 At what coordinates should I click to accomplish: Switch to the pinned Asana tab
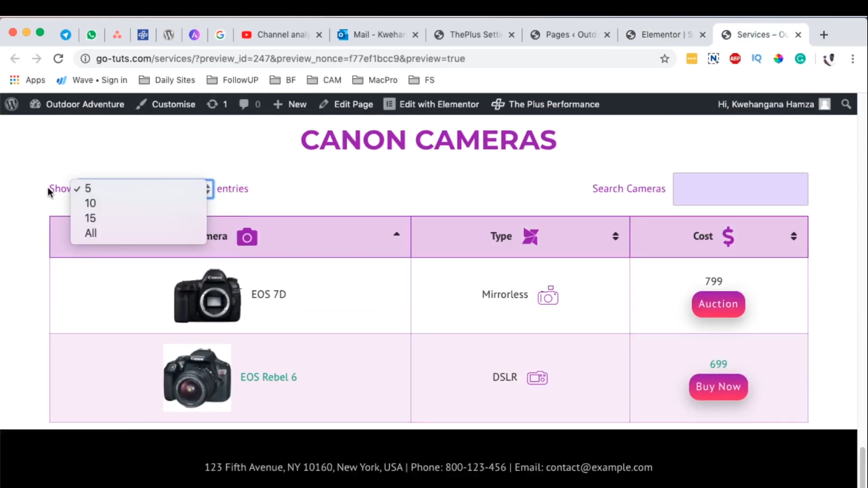point(117,35)
